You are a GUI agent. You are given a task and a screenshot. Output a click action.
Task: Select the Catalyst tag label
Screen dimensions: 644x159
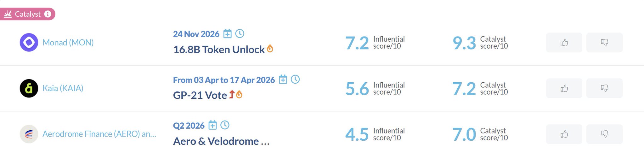(x=28, y=14)
